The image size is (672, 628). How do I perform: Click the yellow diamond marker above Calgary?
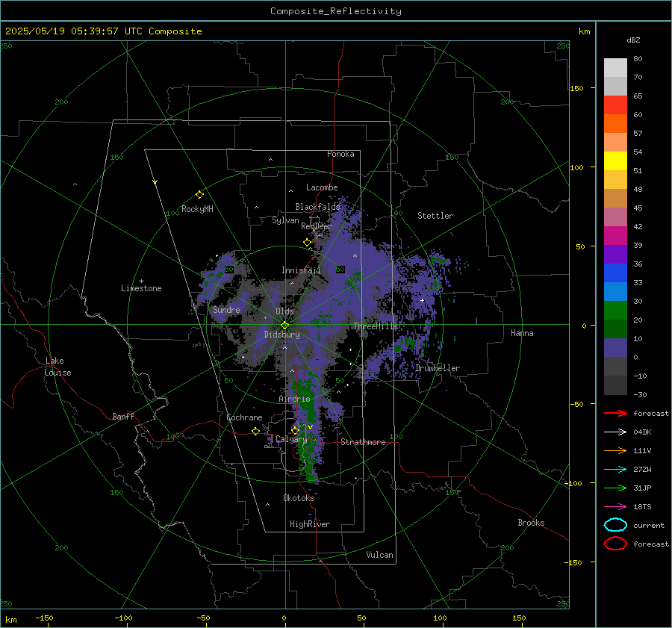click(x=295, y=430)
